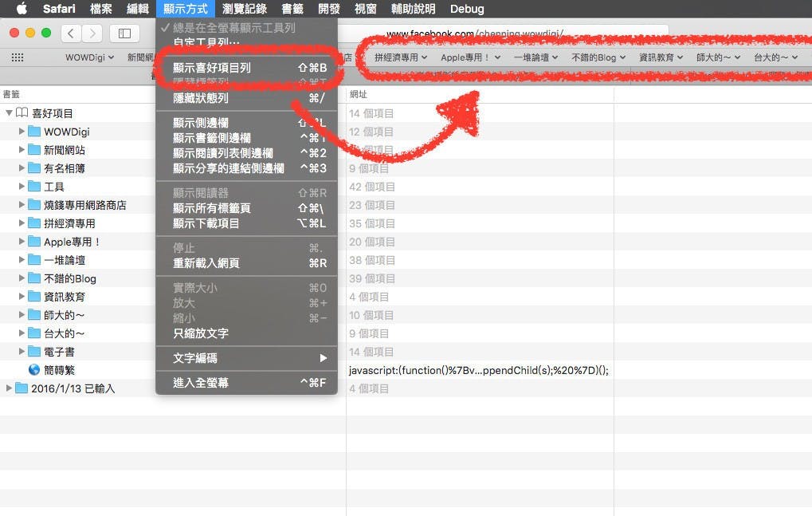Choose 只縮放文字 menu item
This screenshot has width=812, height=516.
pyautogui.click(x=246, y=333)
